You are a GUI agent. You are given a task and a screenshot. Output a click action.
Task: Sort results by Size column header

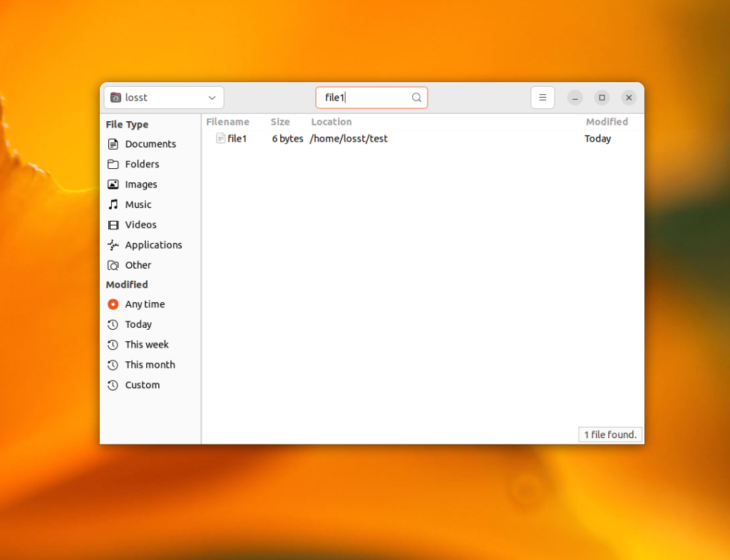[x=287, y=122]
